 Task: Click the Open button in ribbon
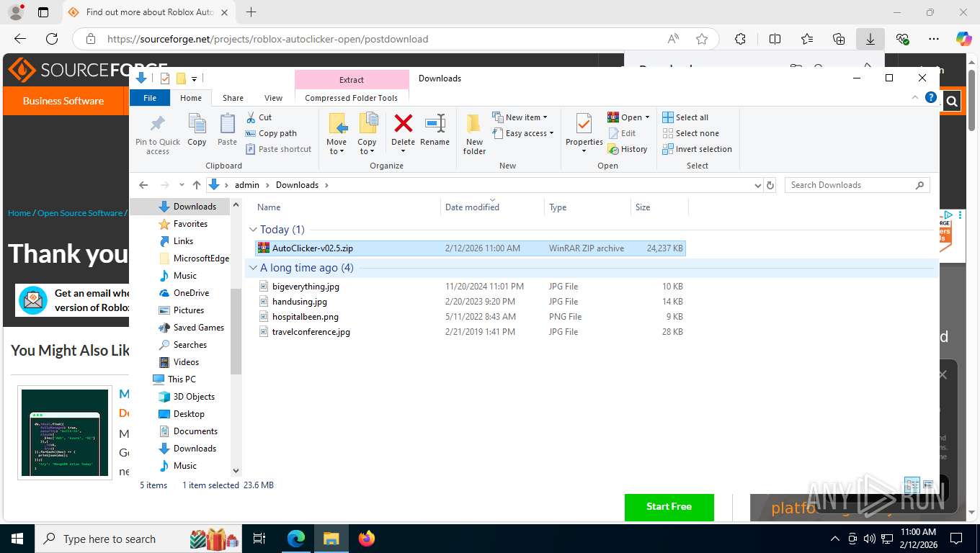628,117
